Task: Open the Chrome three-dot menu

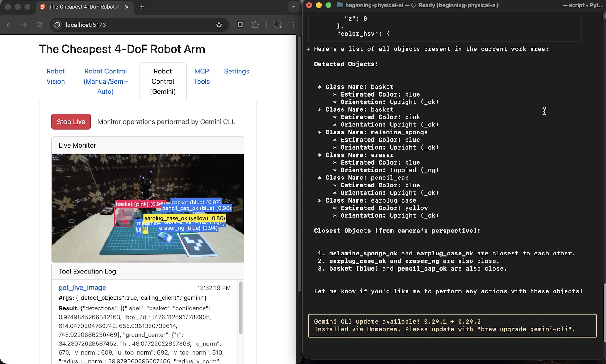Action: [x=293, y=25]
